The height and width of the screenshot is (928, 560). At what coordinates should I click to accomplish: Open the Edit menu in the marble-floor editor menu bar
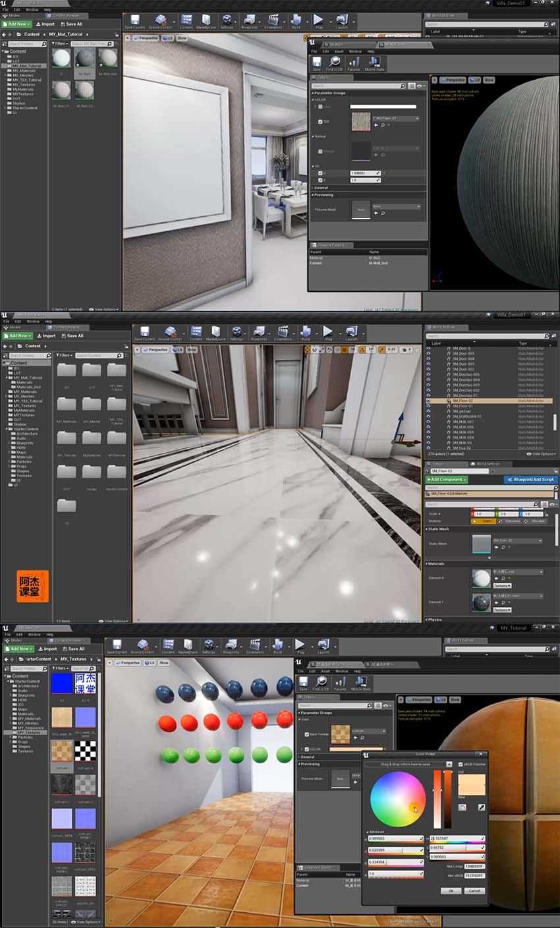coord(16,322)
